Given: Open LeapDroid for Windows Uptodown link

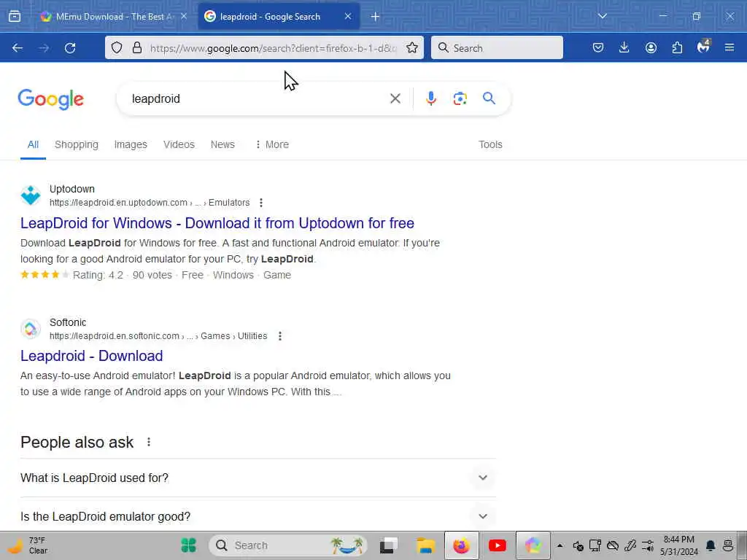Looking at the screenshot, I should pos(217,223).
